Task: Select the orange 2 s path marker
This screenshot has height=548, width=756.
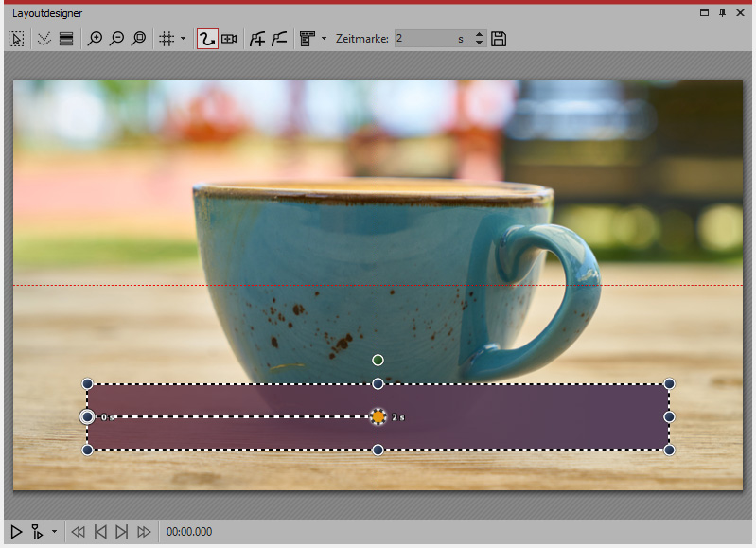Action: point(378,416)
